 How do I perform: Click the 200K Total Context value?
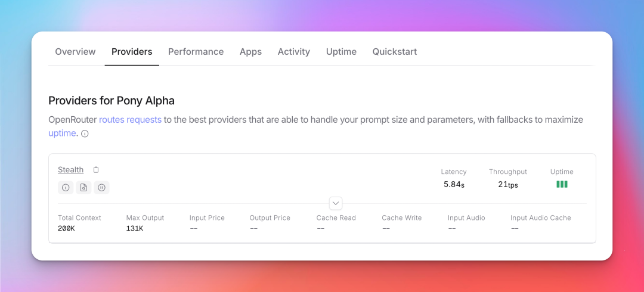pyautogui.click(x=66, y=228)
